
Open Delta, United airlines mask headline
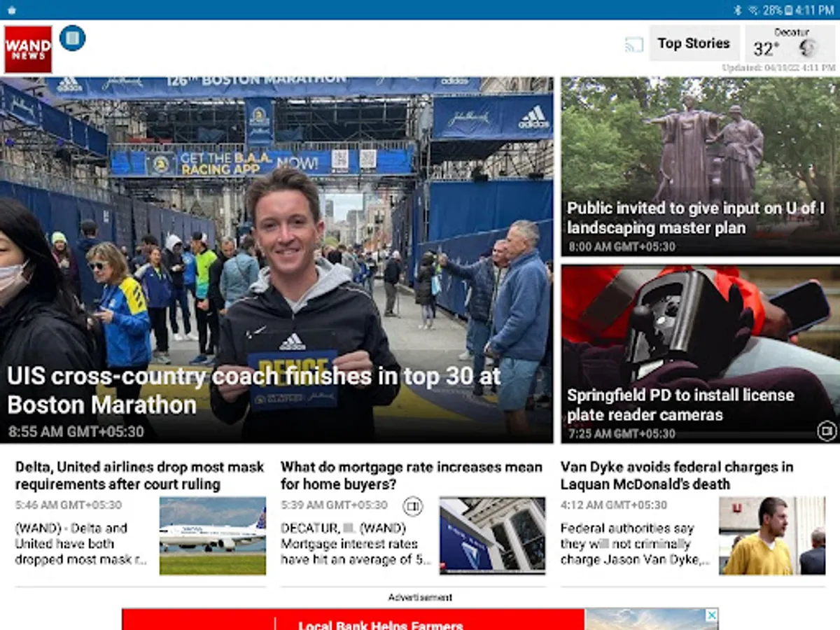(x=140, y=475)
